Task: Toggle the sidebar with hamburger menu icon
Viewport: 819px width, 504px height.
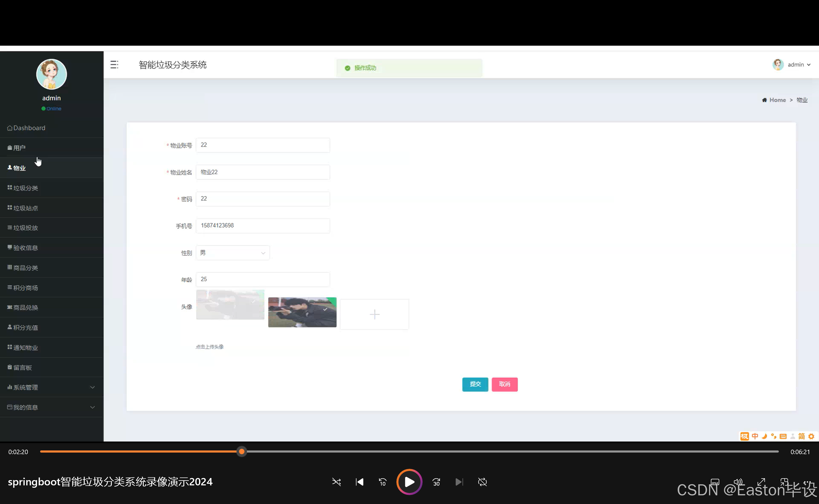Action: (x=114, y=65)
